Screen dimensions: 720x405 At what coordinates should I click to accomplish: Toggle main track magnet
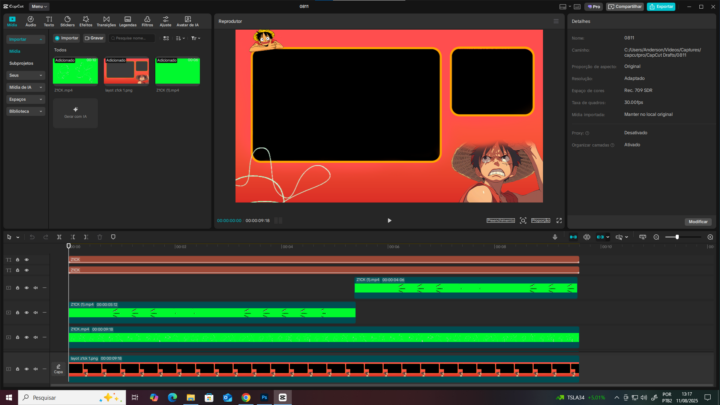(573, 237)
